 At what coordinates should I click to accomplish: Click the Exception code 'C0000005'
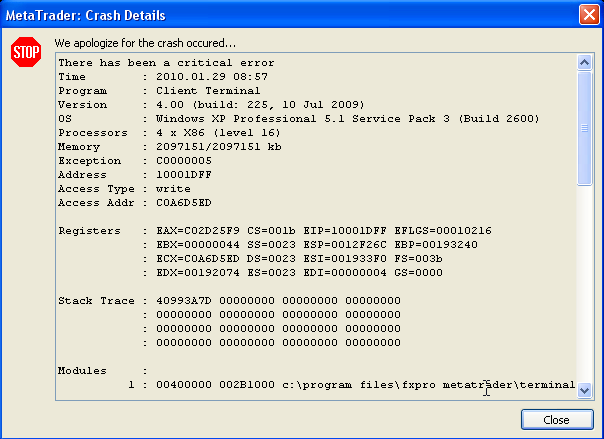pyautogui.click(x=184, y=161)
